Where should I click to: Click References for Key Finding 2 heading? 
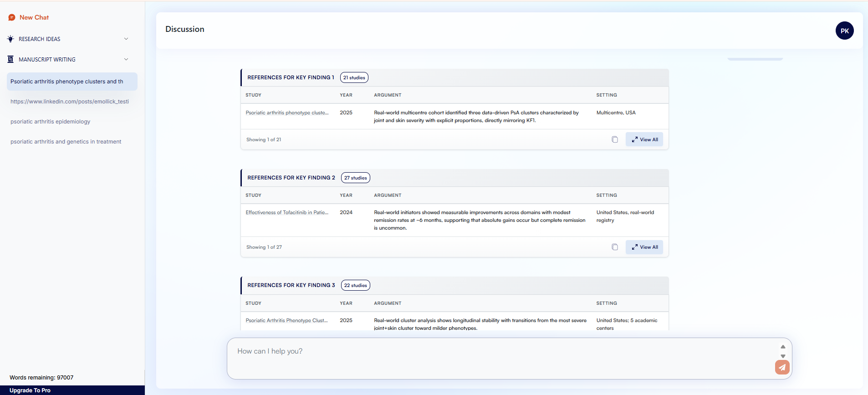[291, 178]
